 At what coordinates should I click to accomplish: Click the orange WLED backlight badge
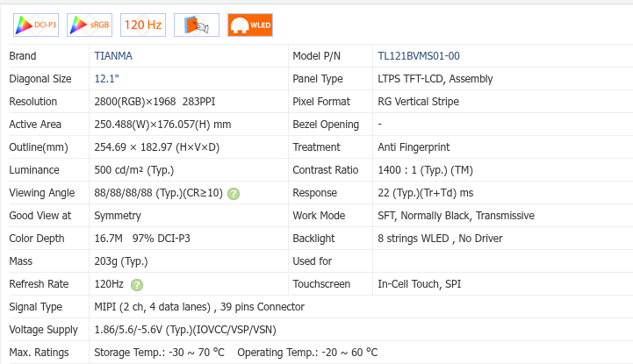[x=250, y=25]
